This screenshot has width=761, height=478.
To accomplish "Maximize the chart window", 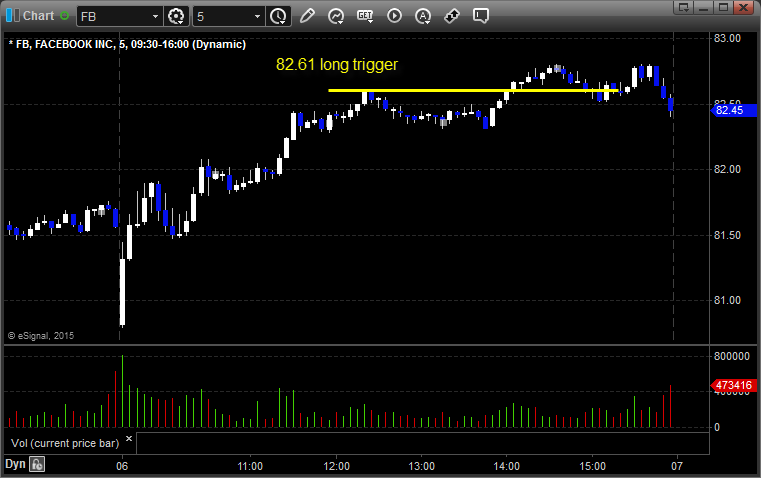I will pos(723,7).
